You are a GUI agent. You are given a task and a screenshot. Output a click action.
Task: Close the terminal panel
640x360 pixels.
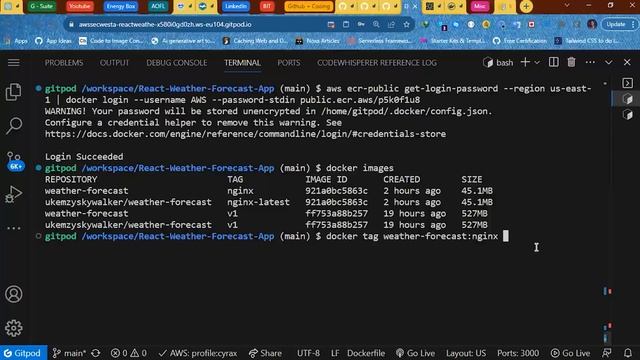[627, 62]
